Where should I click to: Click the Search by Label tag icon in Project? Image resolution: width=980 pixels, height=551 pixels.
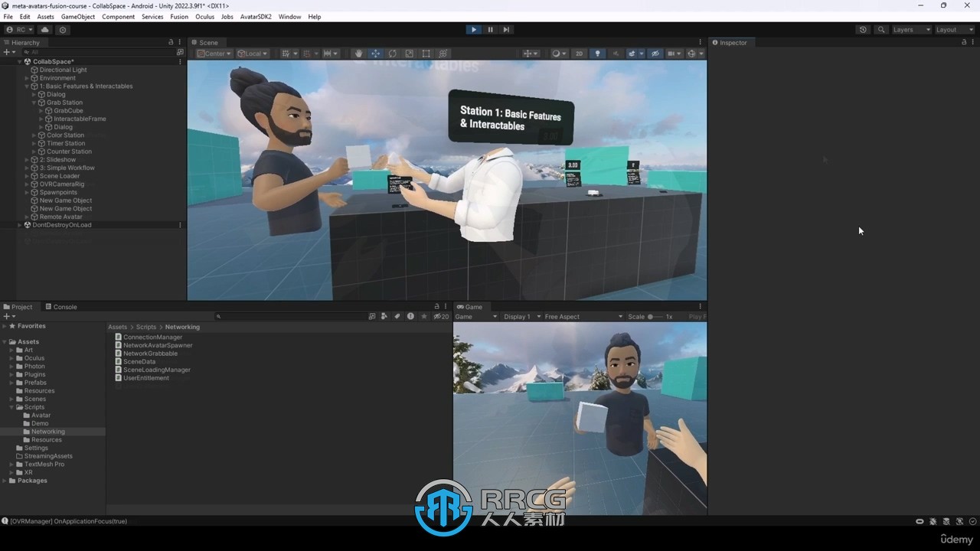(x=397, y=316)
